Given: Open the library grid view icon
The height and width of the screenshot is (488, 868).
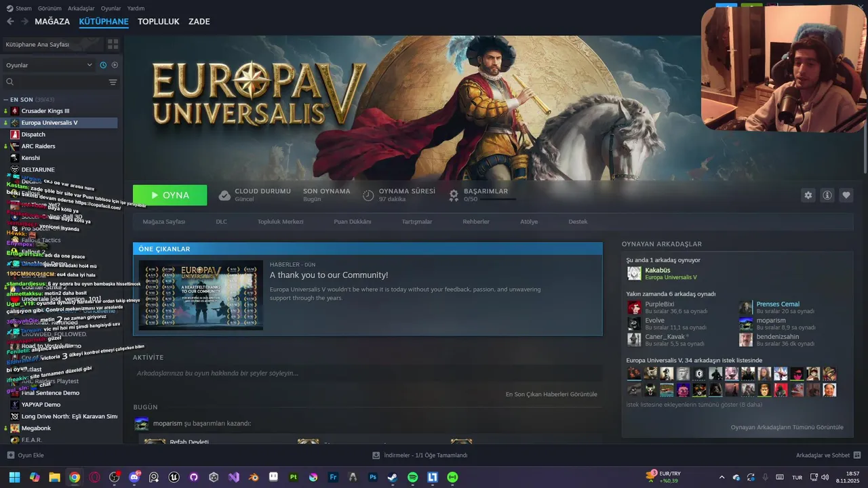Looking at the screenshot, I should click(113, 44).
